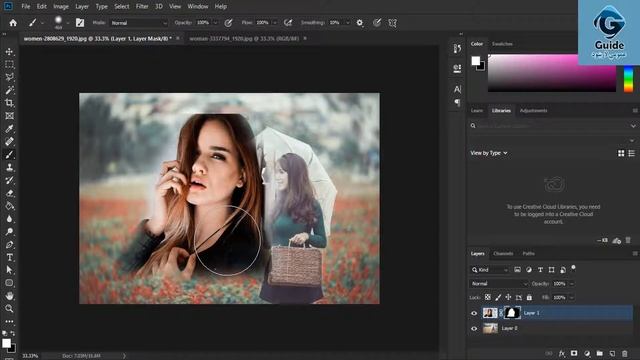Toggle lock all padlock icon
This screenshot has height=360, width=640.
pyautogui.click(x=529, y=298)
